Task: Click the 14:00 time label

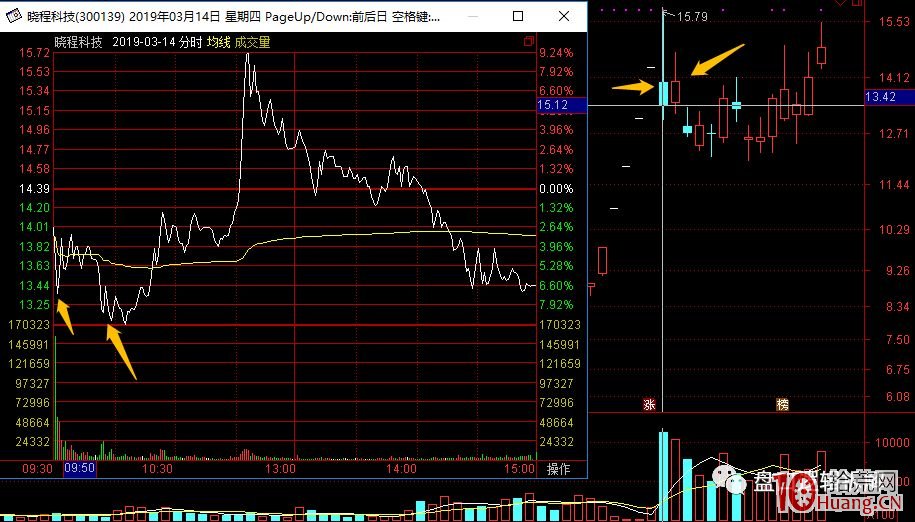Action: coord(401,469)
